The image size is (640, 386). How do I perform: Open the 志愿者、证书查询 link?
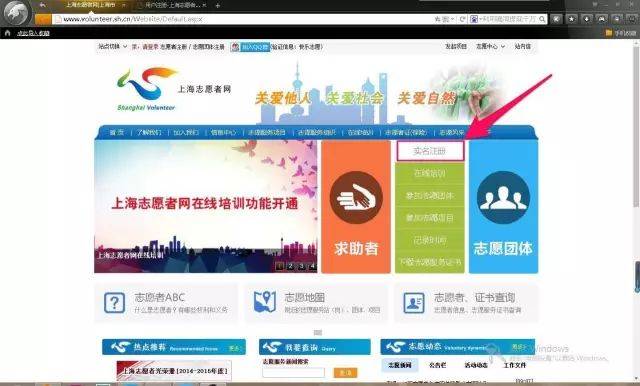tap(474, 297)
